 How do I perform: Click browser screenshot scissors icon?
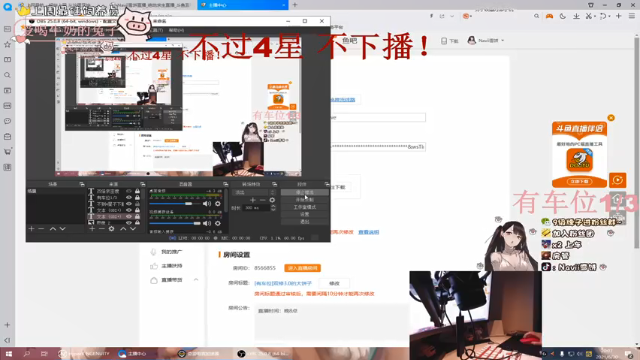588,16
